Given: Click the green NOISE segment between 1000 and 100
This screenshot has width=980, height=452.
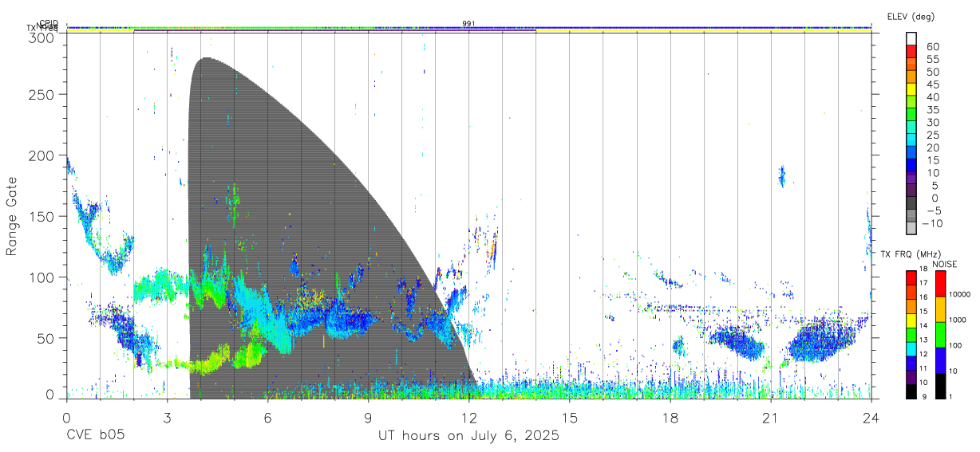Looking at the screenshot, I should coord(940,334).
